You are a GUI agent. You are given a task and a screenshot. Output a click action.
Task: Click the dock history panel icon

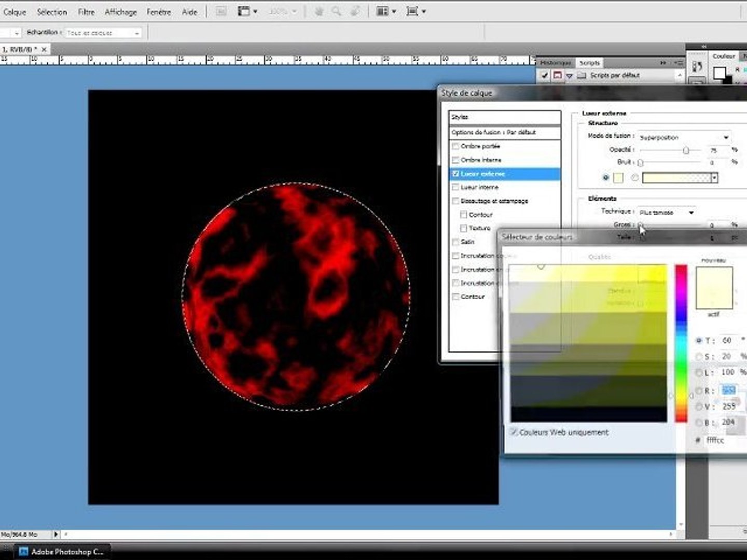[x=697, y=66]
